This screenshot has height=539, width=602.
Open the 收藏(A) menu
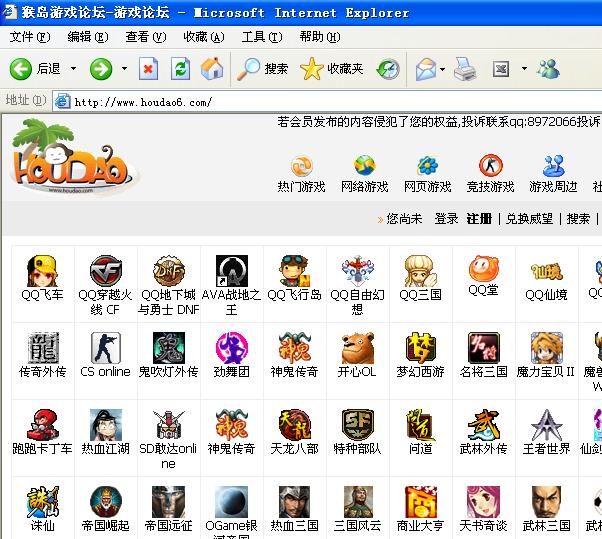point(203,37)
